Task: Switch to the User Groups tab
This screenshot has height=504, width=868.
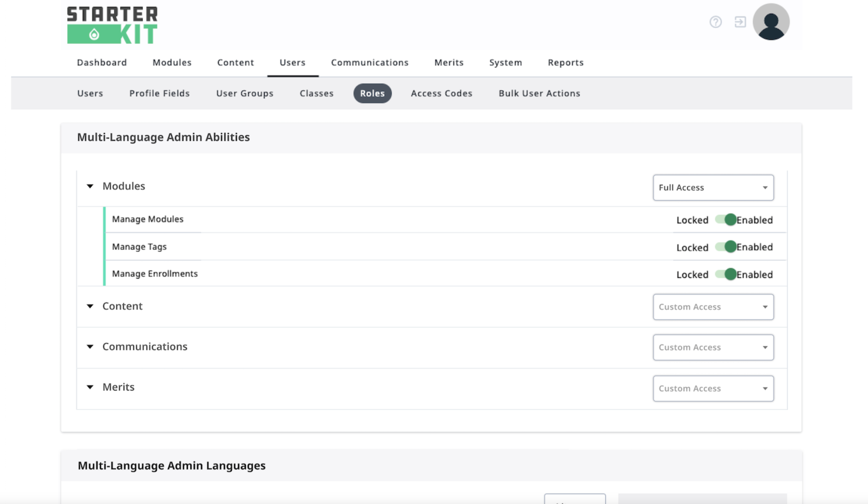Action: coord(245,93)
